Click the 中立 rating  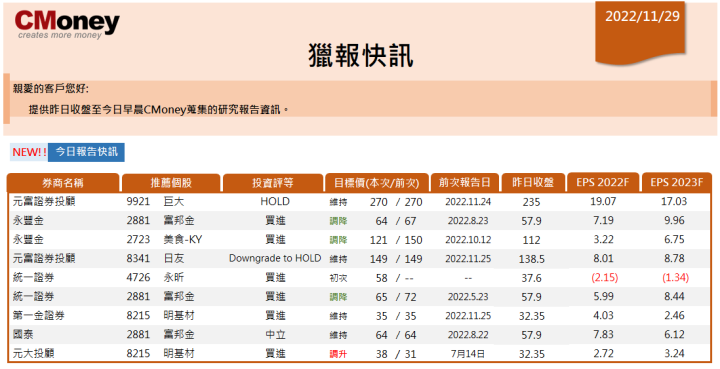[275, 335]
